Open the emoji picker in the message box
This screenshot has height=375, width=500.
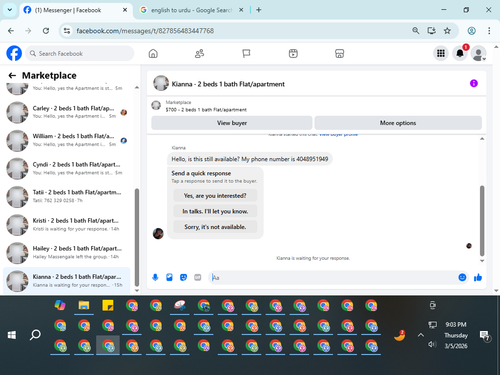[x=462, y=277]
